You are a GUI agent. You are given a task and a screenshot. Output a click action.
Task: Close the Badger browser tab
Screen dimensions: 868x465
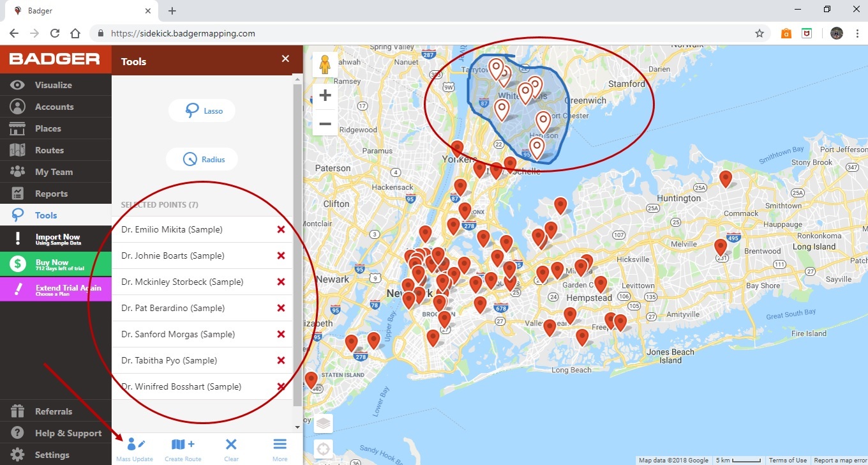(x=147, y=10)
